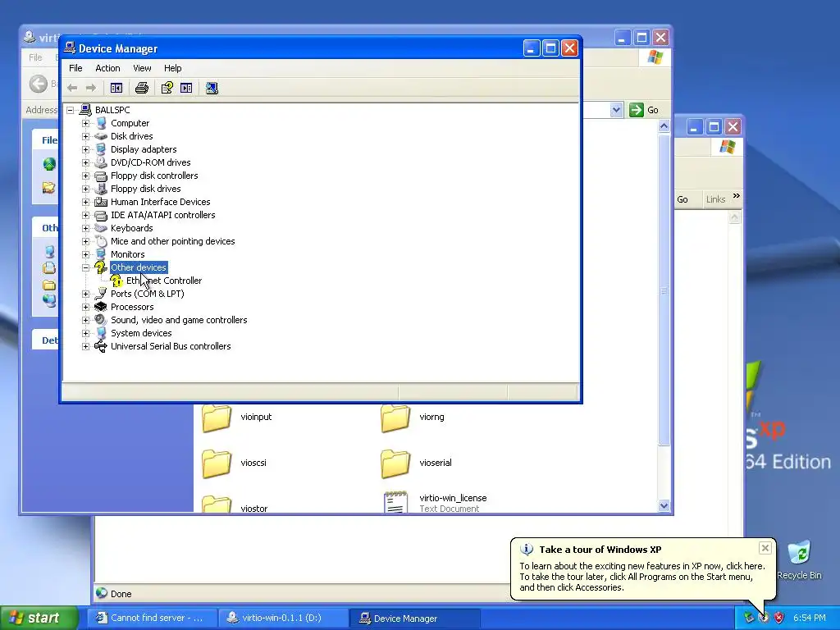
Task: Select the Monitors category
Action: [x=127, y=254]
